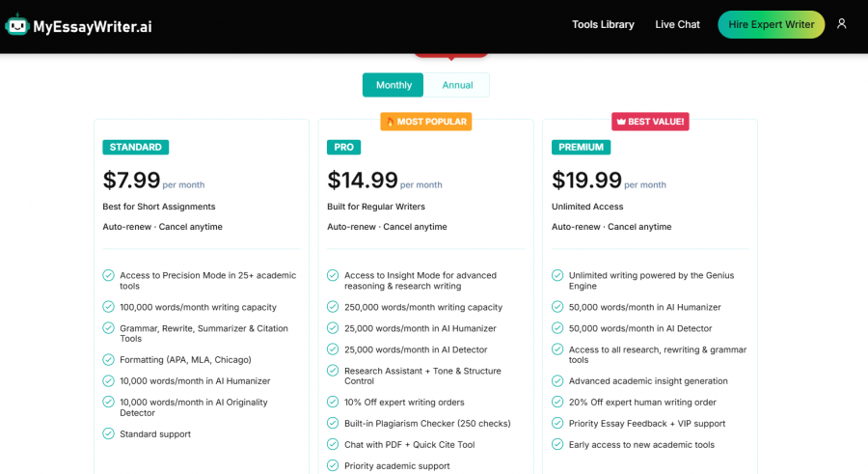Click 'Early access to new academic tools' text
Screen dimensions: 868x474
[x=641, y=445]
